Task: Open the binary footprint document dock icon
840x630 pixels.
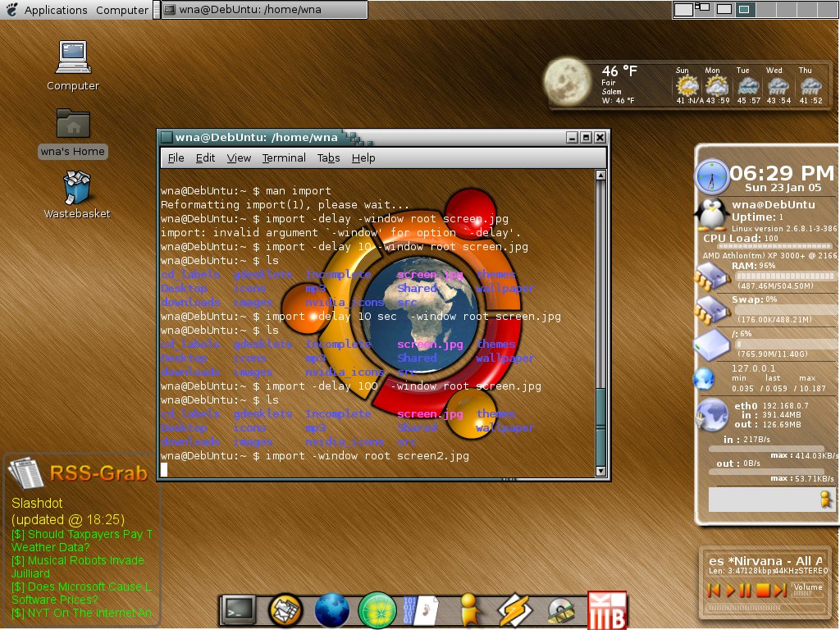Action: [421, 610]
